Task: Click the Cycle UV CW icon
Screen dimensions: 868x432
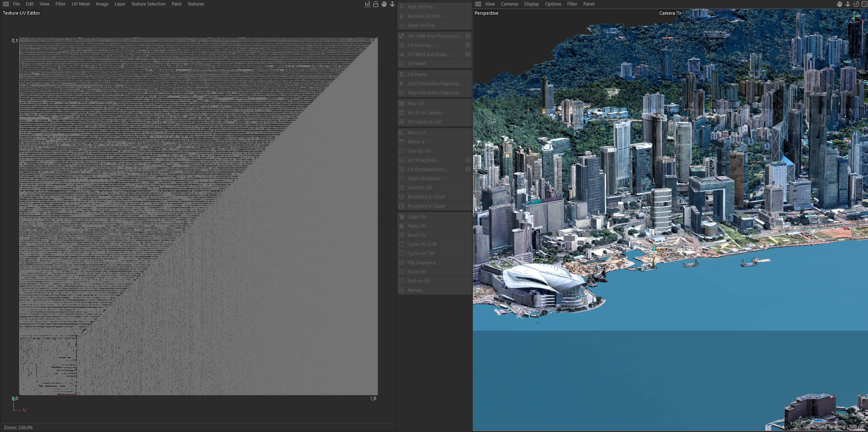Action: coord(402,253)
